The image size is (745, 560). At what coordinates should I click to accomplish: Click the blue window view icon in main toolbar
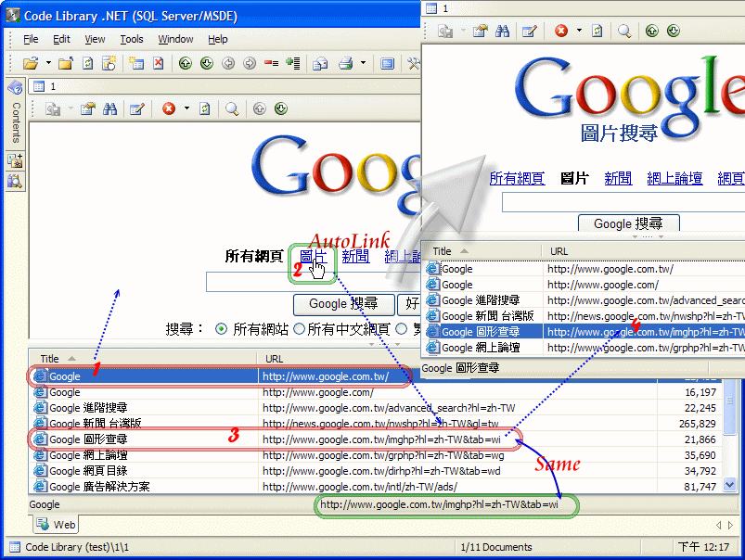pyautogui.click(x=387, y=63)
